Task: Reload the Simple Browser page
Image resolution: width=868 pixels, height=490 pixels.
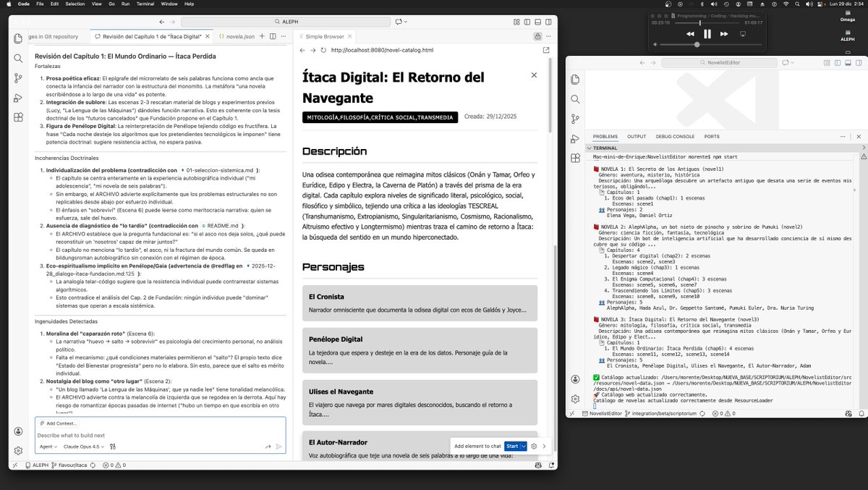Action: click(x=323, y=50)
